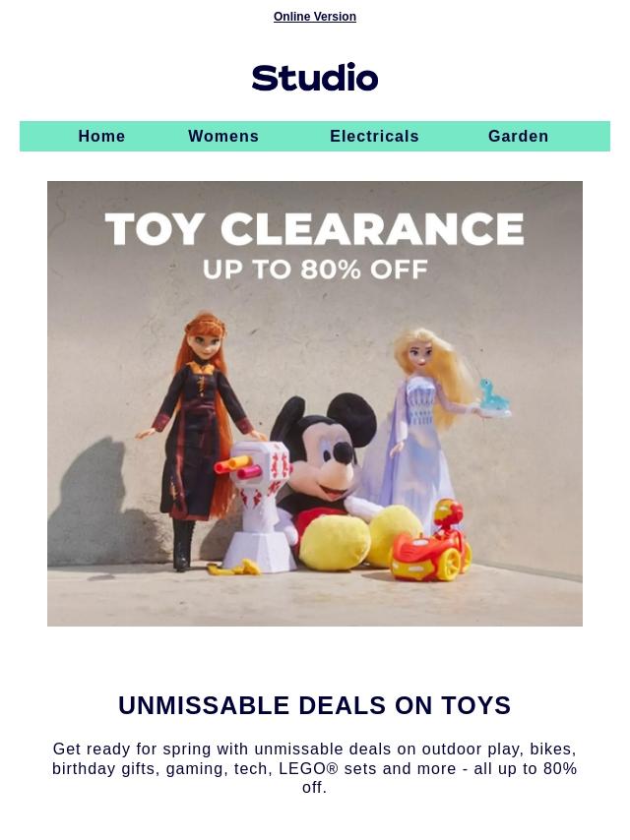Image resolution: width=630 pixels, height=840 pixels.
Task: Click the yellow darts on the floor
Action: 234,568
